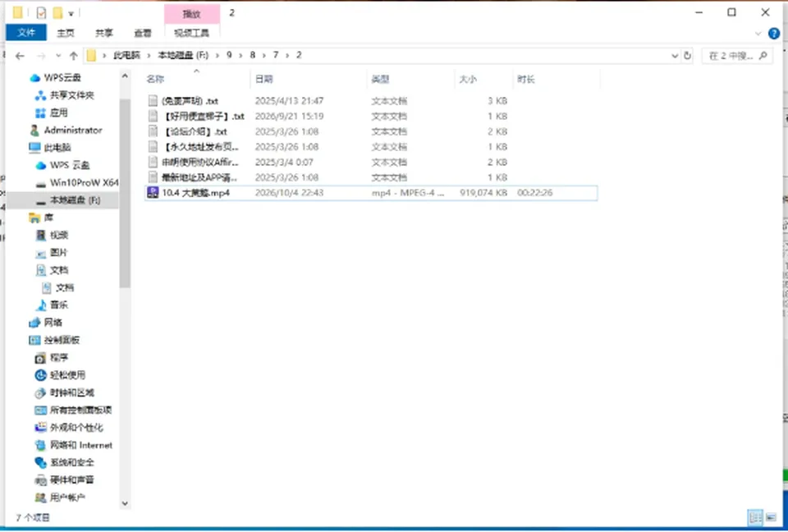Expand breadcrumb arrow after 本地磁盘 (F:)
This screenshot has height=532, width=788.
[217, 55]
